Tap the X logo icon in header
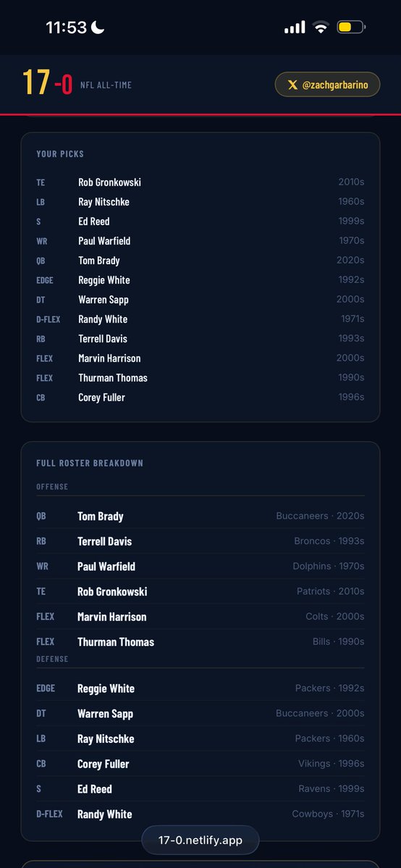Screen dimensions: 401x868 pos(292,85)
